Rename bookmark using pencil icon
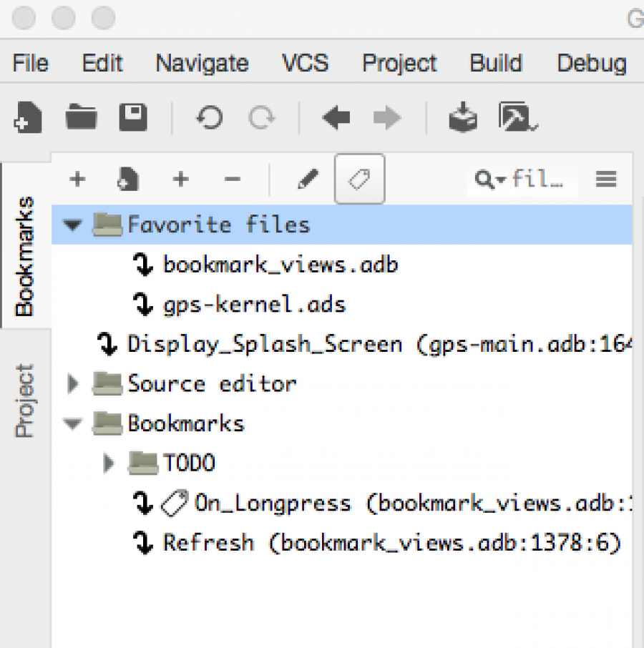The image size is (644, 648). coord(308,180)
